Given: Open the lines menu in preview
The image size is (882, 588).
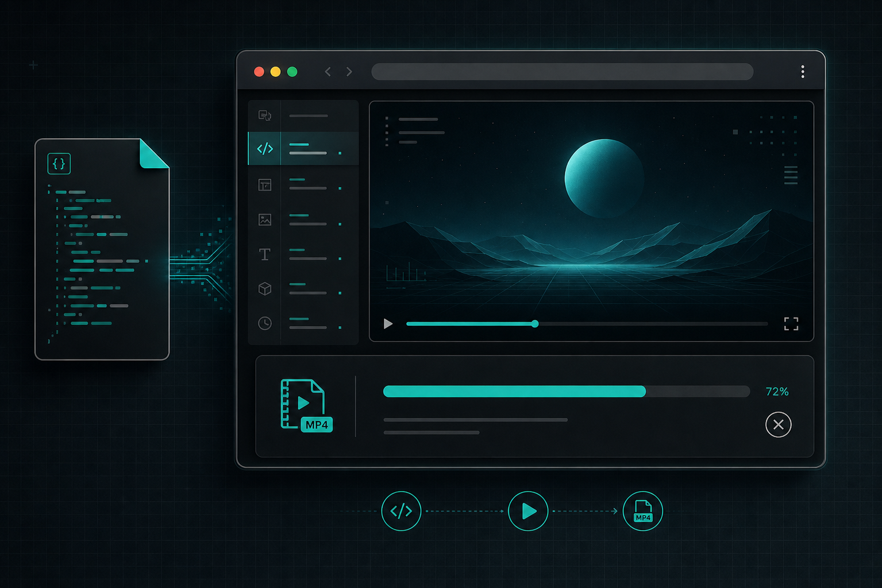Looking at the screenshot, I should (791, 175).
